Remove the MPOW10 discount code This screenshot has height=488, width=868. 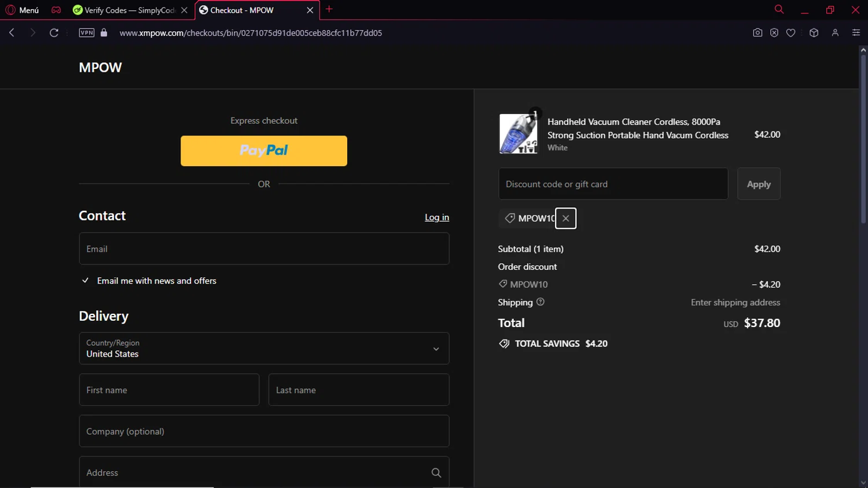[x=566, y=218]
